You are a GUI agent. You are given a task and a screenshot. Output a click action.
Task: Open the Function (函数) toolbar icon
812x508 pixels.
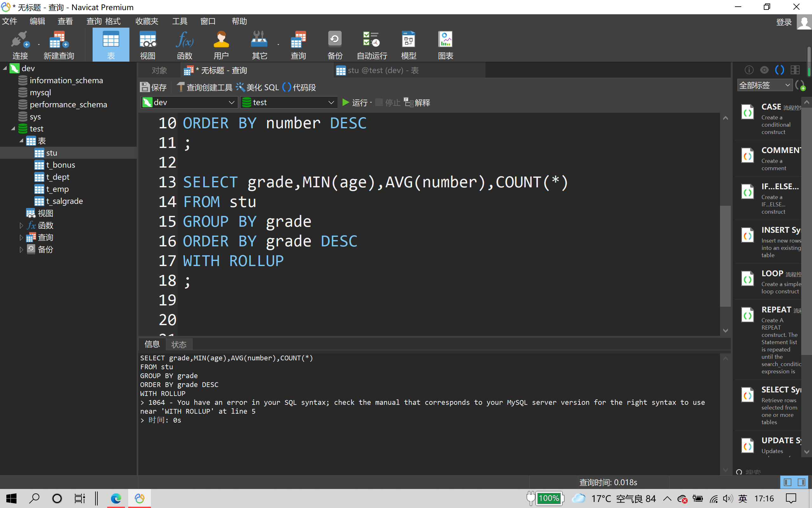[x=185, y=45]
